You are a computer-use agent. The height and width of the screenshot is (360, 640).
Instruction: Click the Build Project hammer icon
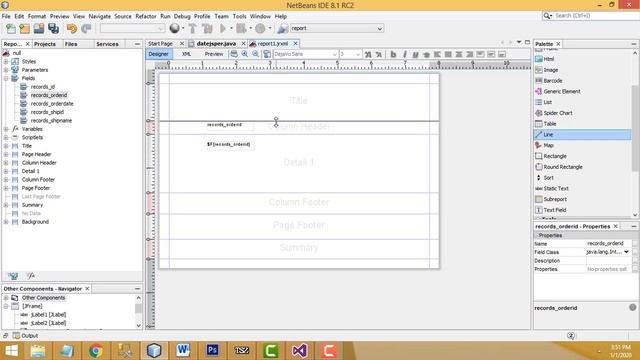[x=193, y=29]
